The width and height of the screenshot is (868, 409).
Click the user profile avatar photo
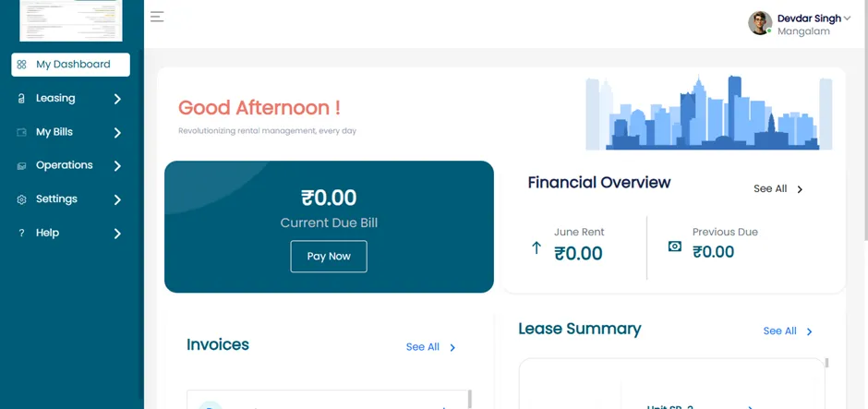click(760, 23)
